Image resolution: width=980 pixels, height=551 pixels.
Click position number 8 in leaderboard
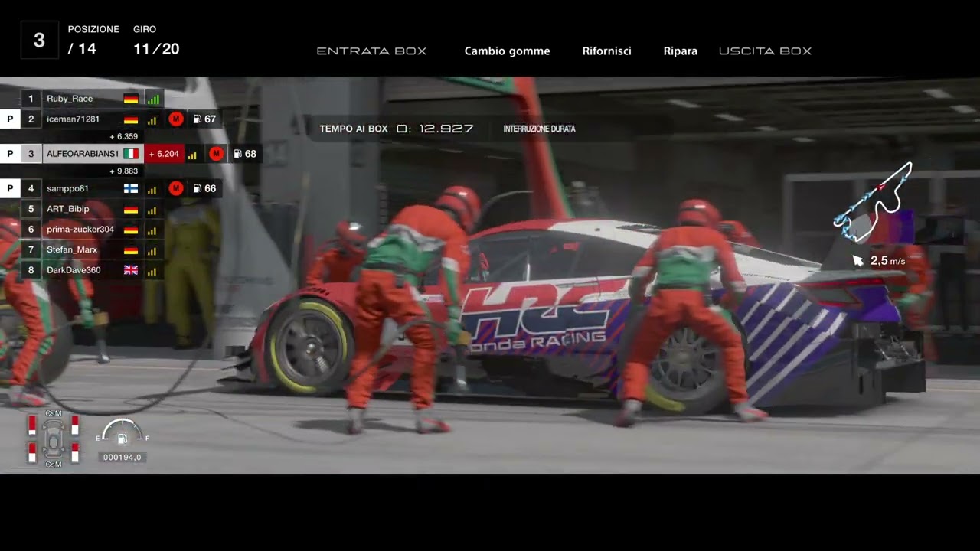pyautogui.click(x=31, y=270)
